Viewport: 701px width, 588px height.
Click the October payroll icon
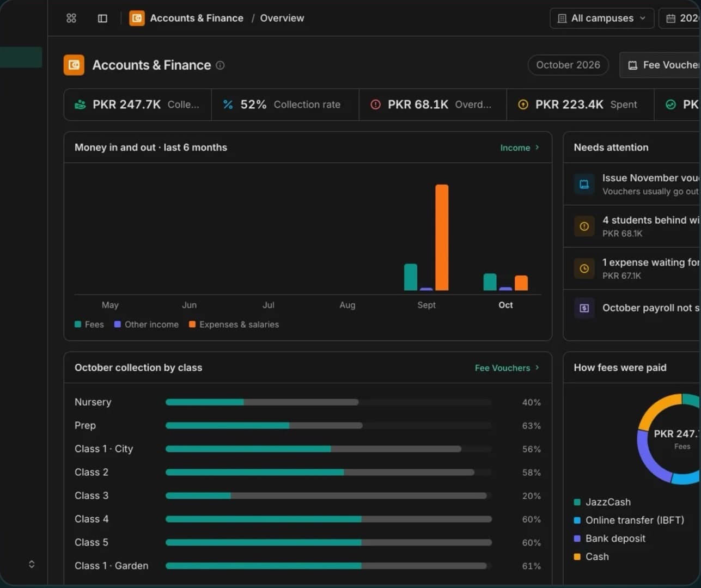pos(584,308)
